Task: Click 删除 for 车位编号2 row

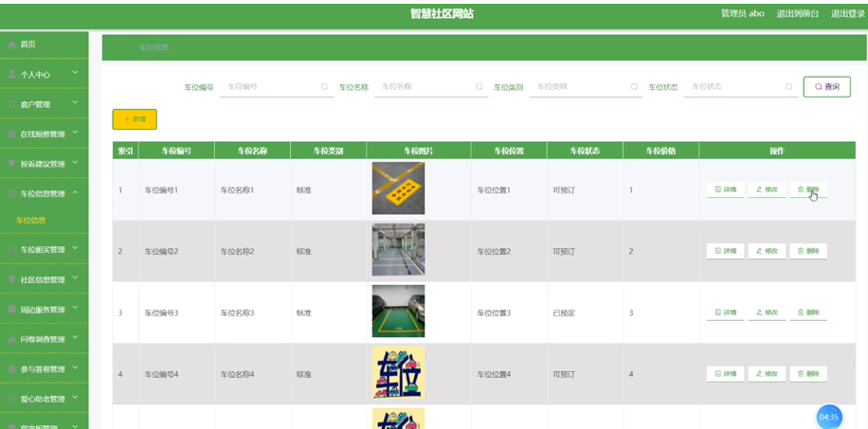Action: pos(808,251)
